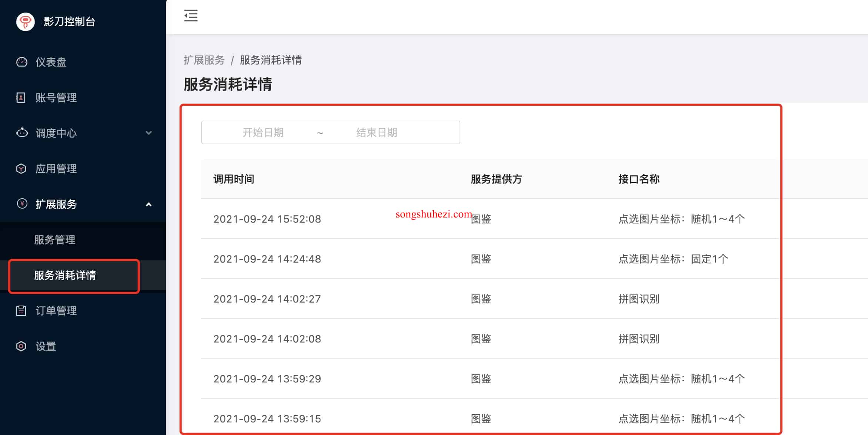Click the 扩展服务 breadcrumb link
Image resolution: width=868 pixels, height=435 pixels.
click(204, 60)
